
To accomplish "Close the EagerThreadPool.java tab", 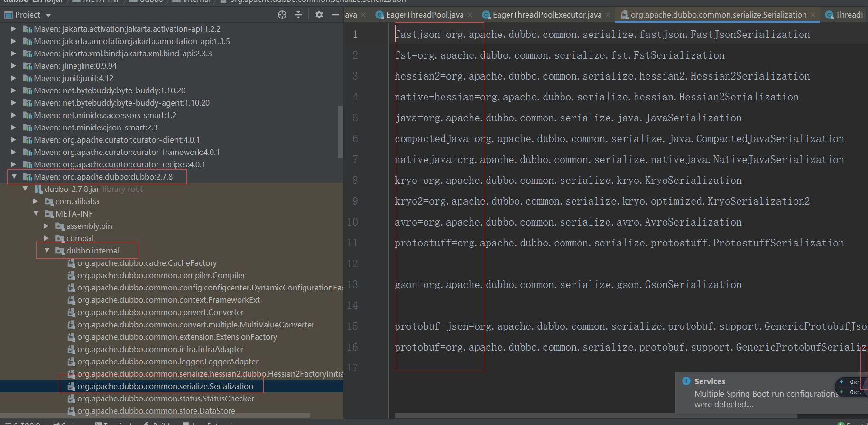I will tap(470, 15).
